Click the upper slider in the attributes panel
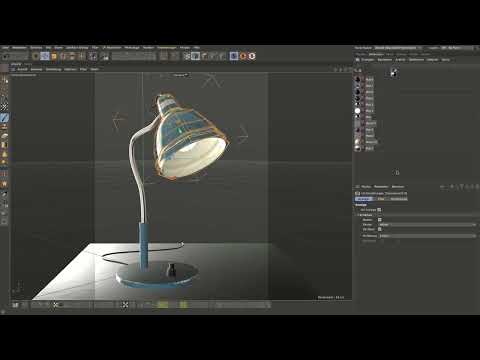This screenshot has height=360, width=480. tap(428, 225)
